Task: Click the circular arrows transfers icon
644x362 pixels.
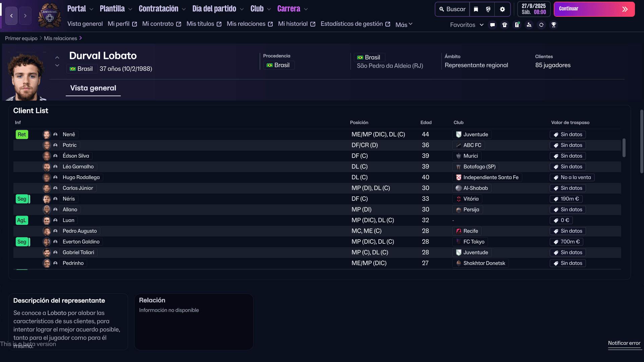Action: (x=541, y=25)
